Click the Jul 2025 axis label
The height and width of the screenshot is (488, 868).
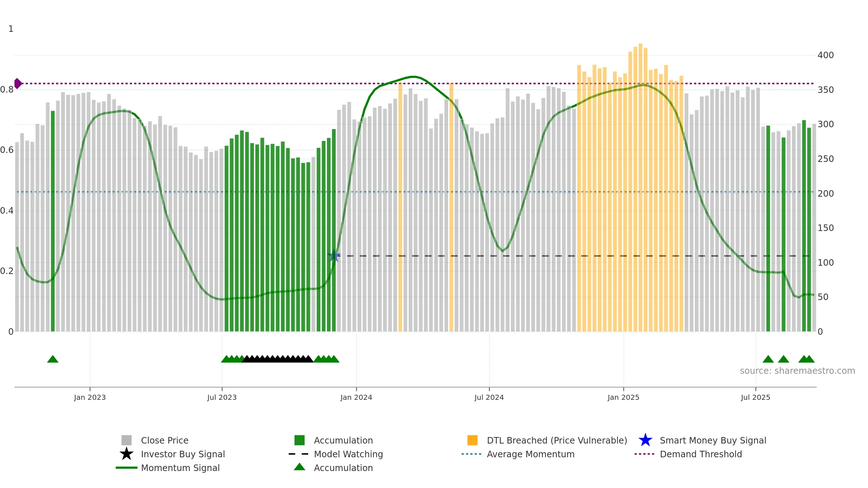[756, 398]
